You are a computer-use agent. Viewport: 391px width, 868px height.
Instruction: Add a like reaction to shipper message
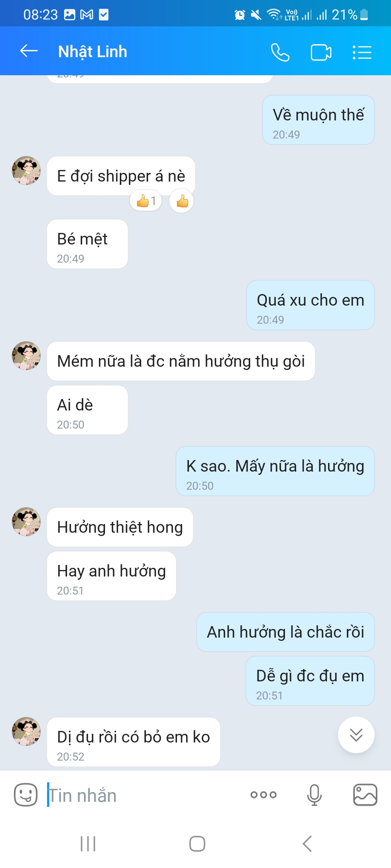(x=182, y=201)
